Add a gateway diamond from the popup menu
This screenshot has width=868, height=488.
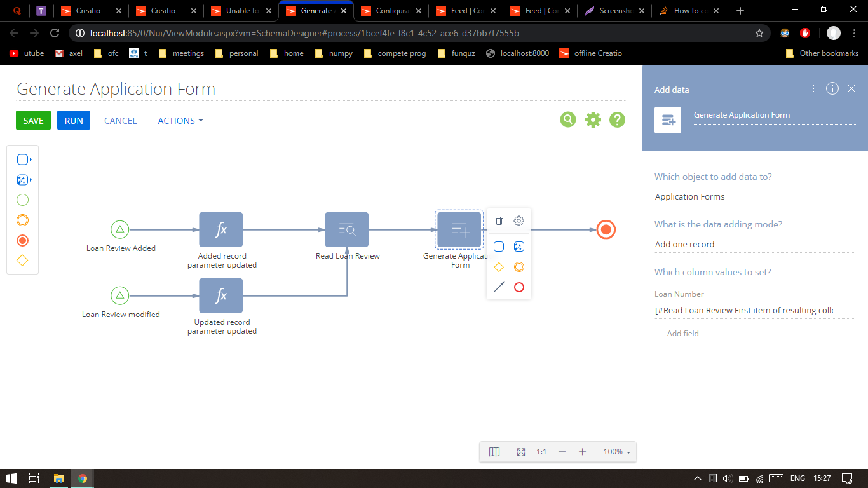pos(499,267)
